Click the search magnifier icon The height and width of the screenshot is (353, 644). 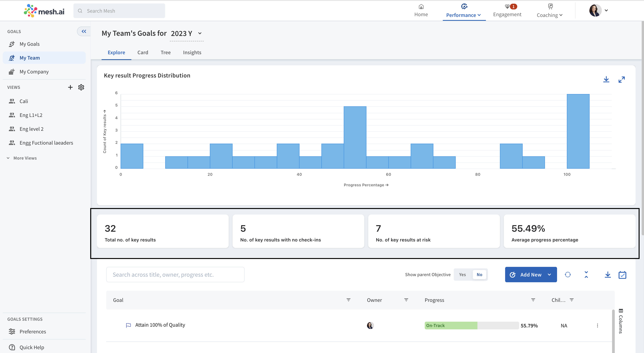pyautogui.click(x=80, y=11)
